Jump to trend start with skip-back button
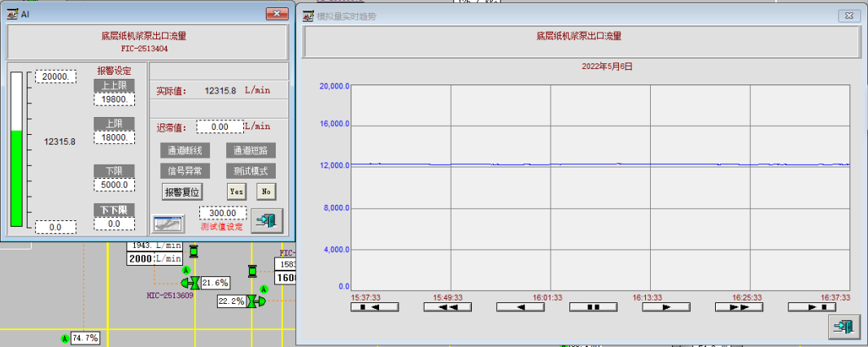The width and height of the screenshot is (868, 347). (x=375, y=307)
